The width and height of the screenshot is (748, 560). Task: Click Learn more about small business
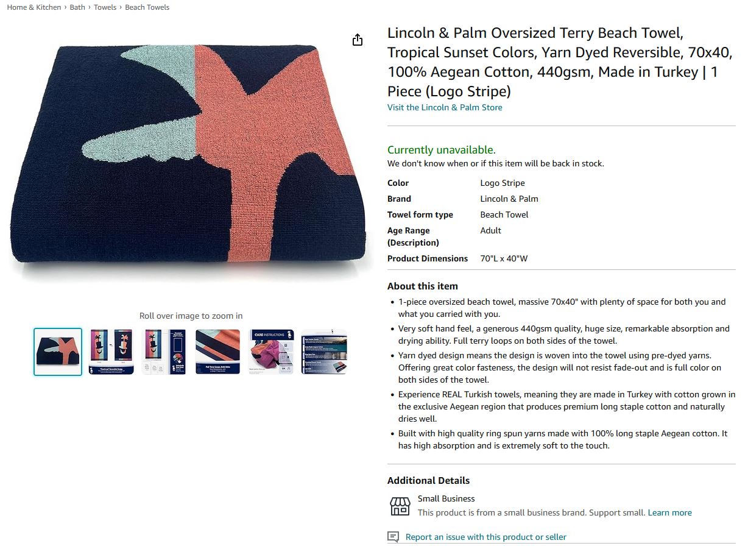669,512
